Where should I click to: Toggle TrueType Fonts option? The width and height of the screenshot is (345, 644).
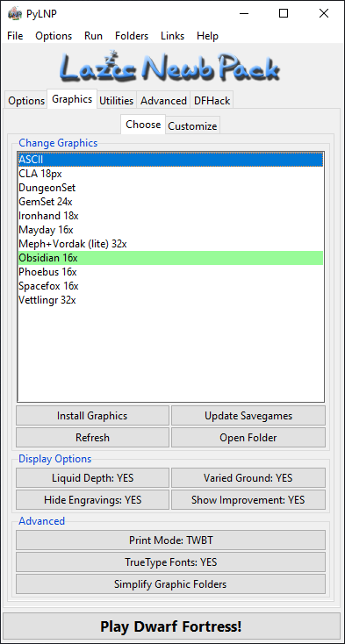[170, 562]
